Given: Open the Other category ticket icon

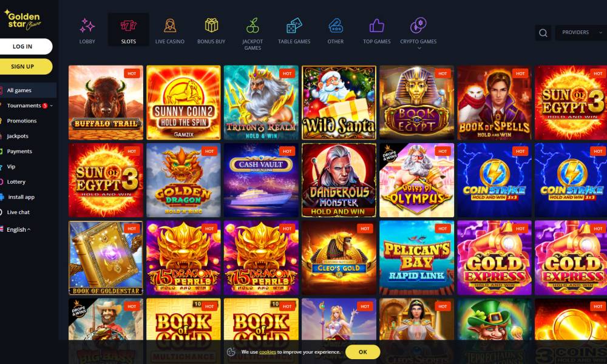Looking at the screenshot, I should tap(335, 25).
